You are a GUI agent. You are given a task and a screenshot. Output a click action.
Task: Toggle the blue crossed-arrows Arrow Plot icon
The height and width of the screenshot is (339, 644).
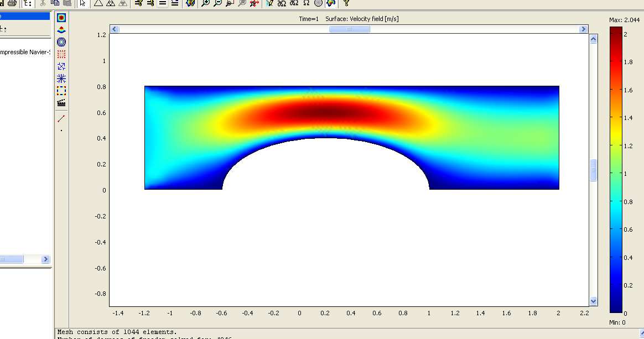coord(61,66)
